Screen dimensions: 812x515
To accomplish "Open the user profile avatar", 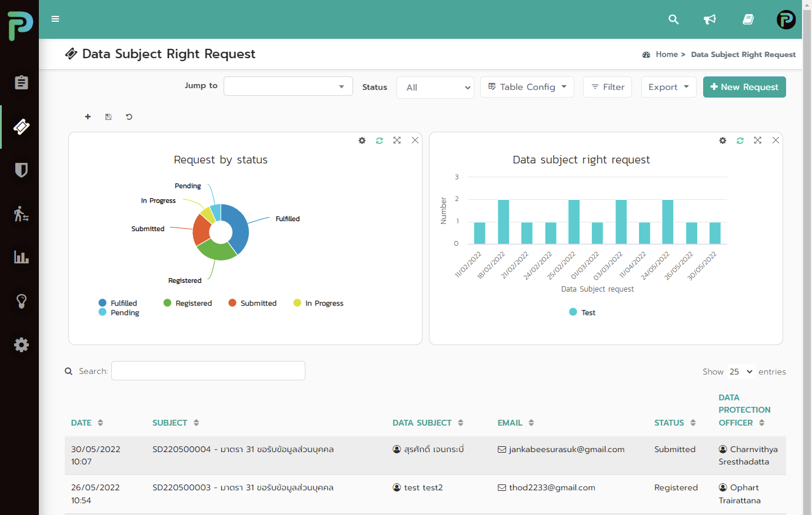I will [x=786, y=19].
